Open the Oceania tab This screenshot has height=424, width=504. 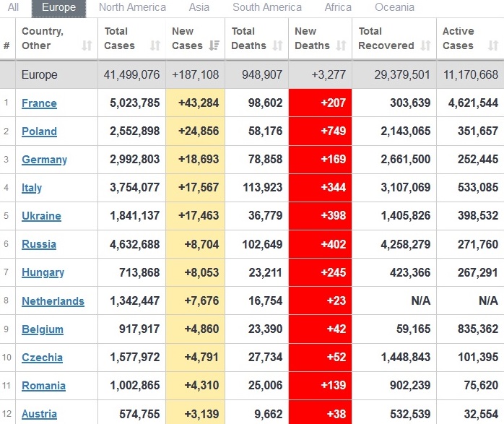tap(394, 7)
